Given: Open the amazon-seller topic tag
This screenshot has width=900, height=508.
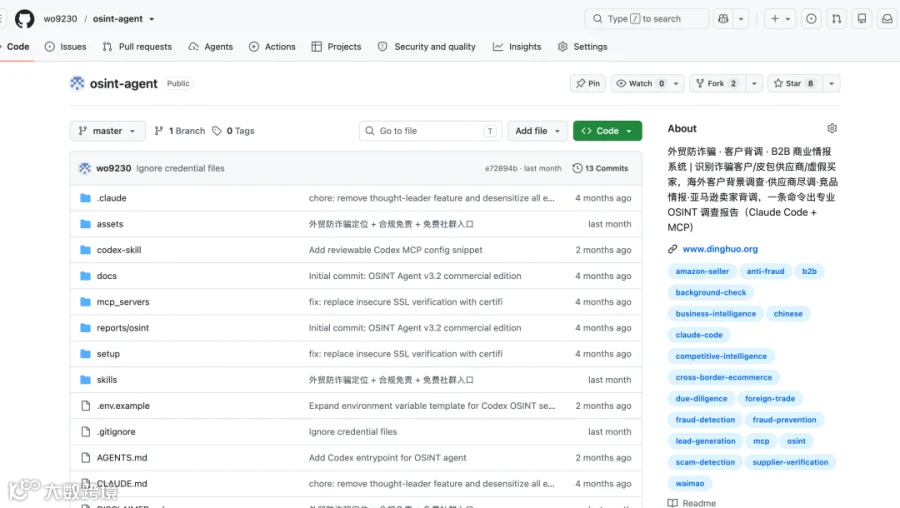Looking at the screenshot, I should [702, 272].
